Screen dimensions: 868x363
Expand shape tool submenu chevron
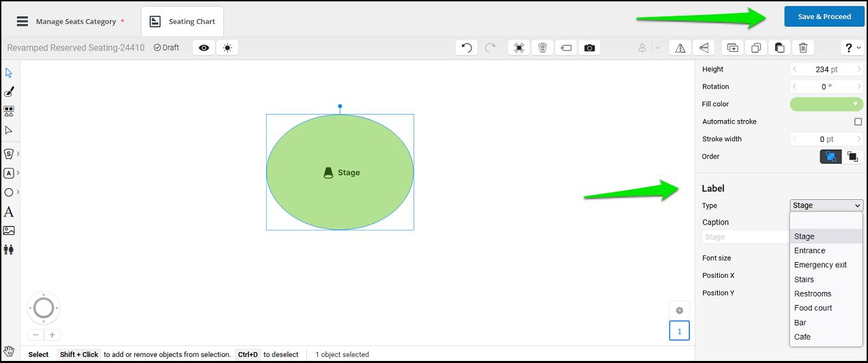point(18,192)
